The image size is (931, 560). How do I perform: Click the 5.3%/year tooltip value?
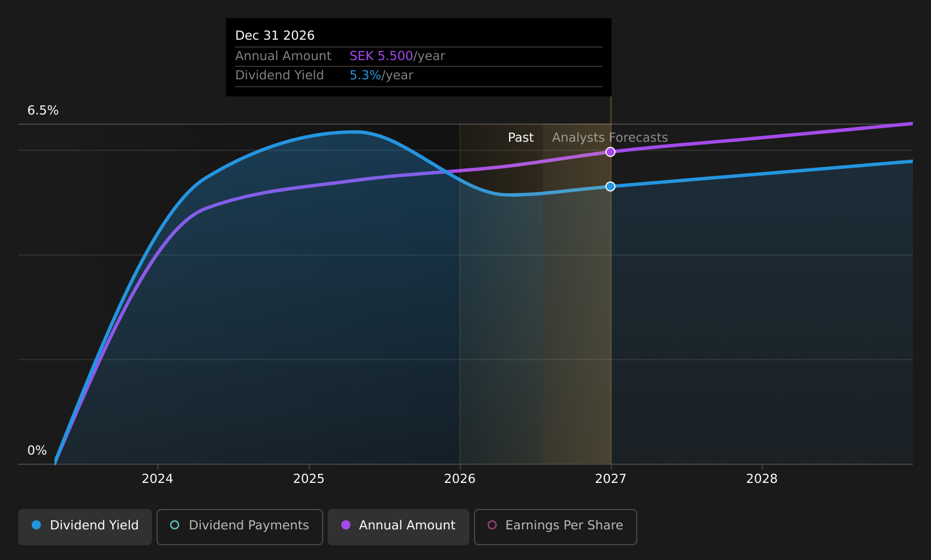pyautogui.click(x=381, y=75)
